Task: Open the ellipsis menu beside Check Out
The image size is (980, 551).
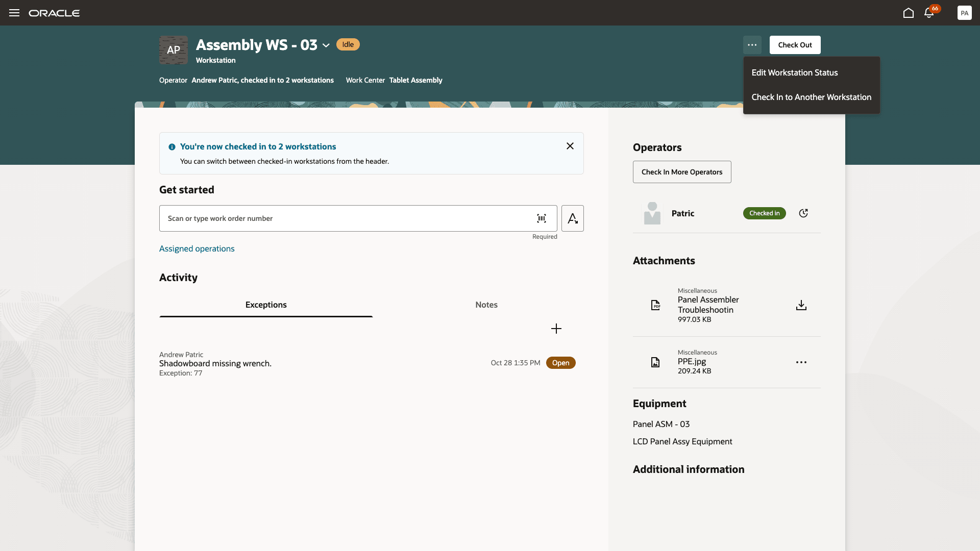Action: (x=752, y=45)
